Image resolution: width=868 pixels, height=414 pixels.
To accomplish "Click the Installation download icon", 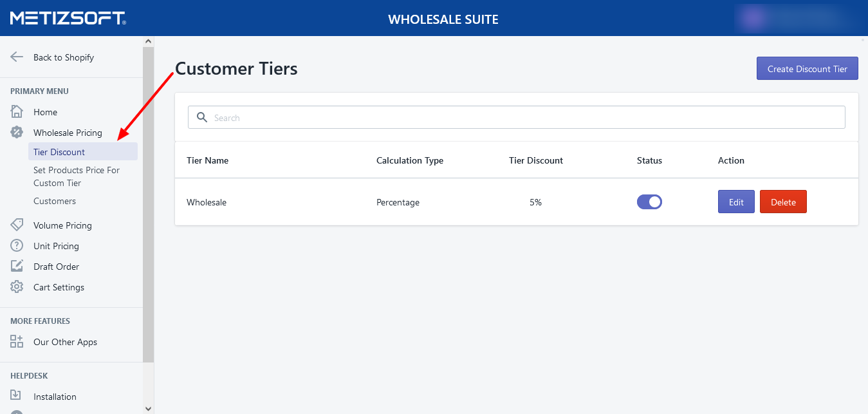I will click(x=17, y=396).
